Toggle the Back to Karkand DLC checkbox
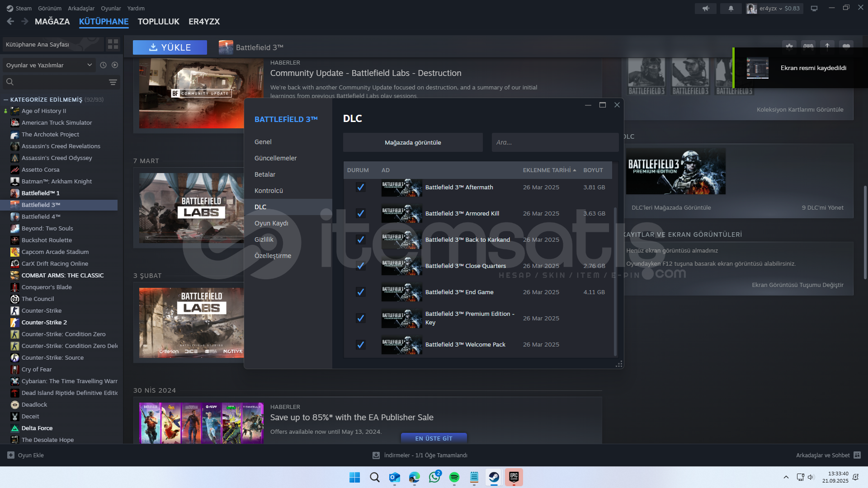Screen dimensions: 868x488 360,239
